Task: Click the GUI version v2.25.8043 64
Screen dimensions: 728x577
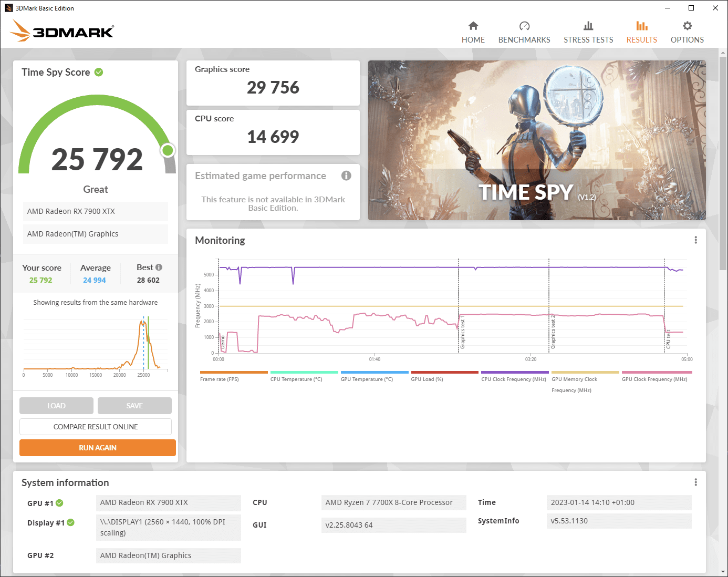Action: coord(394,525)
